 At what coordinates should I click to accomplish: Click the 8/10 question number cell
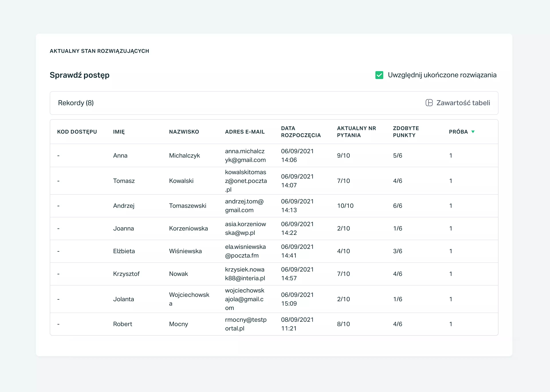tap(343, 324)
